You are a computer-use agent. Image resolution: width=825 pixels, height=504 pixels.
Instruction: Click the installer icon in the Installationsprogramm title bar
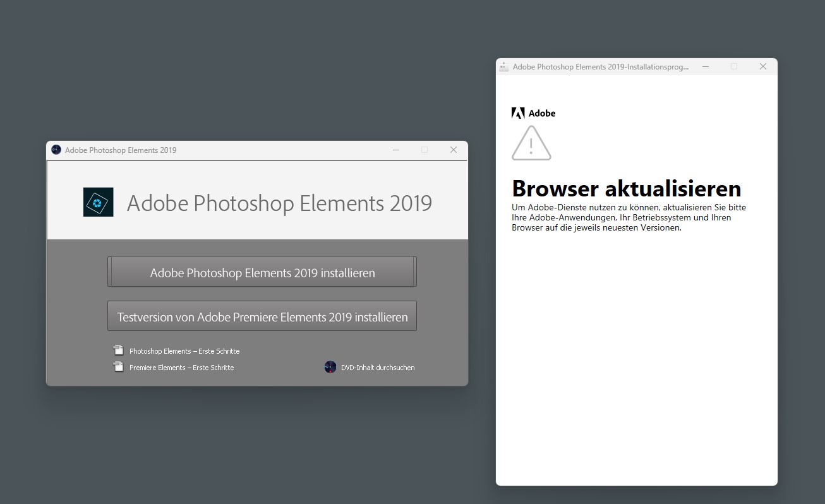[x=503, y=66]
